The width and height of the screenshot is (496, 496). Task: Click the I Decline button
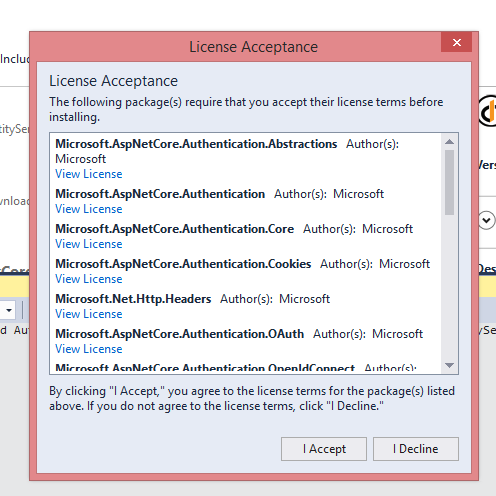(416, 449)
